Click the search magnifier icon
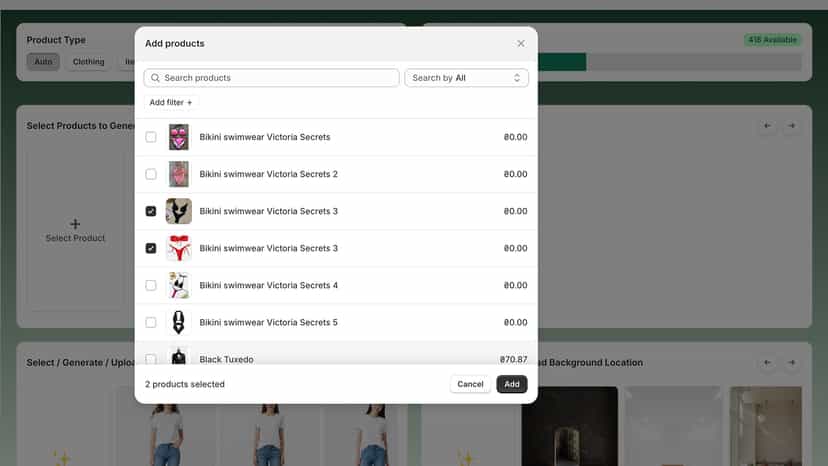The width and height of the screenshot is (828, 466). coord(155,78)
